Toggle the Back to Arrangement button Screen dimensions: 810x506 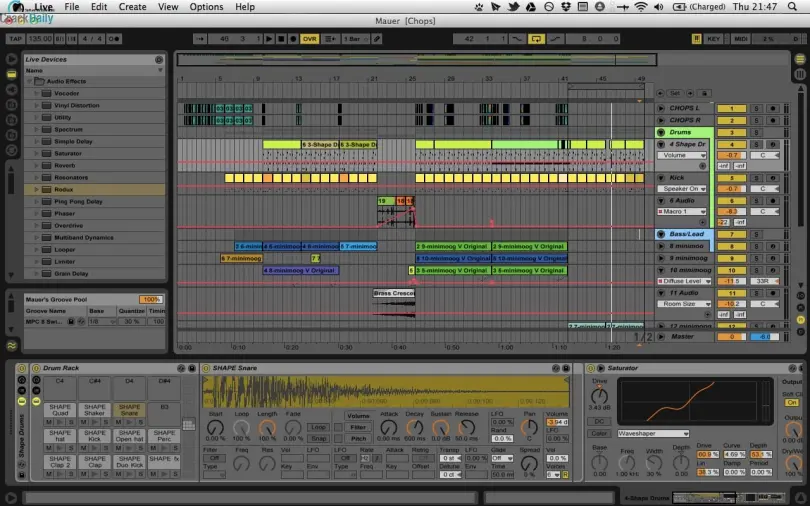pos(330,39)
